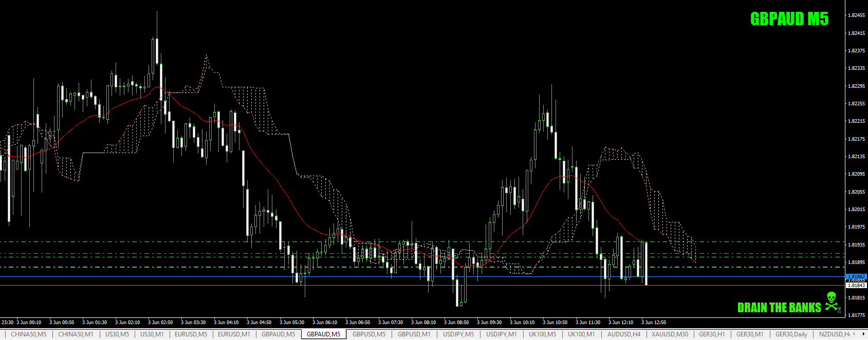This screenshot has height=340, width=868.
Task: Switch to the CHINA50,M5 chart tab
Action: point(28,334)
